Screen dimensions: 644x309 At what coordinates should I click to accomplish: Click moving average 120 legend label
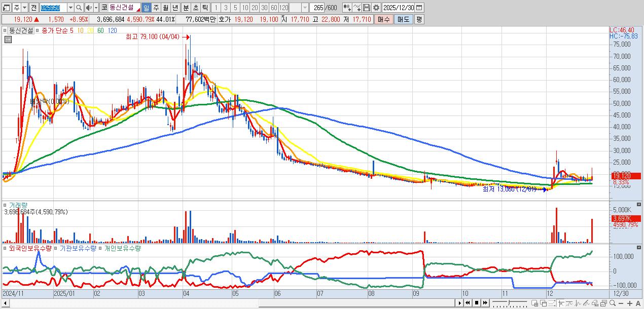point(112,30)
